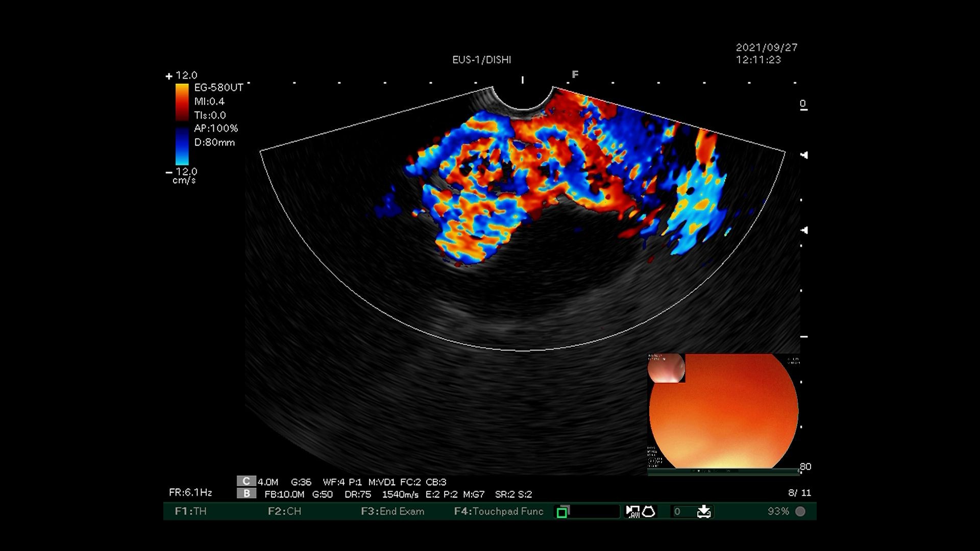Viewport: 980px width, 551px height.
Task: Click the AVI video record icon
Action: (632, 512)
